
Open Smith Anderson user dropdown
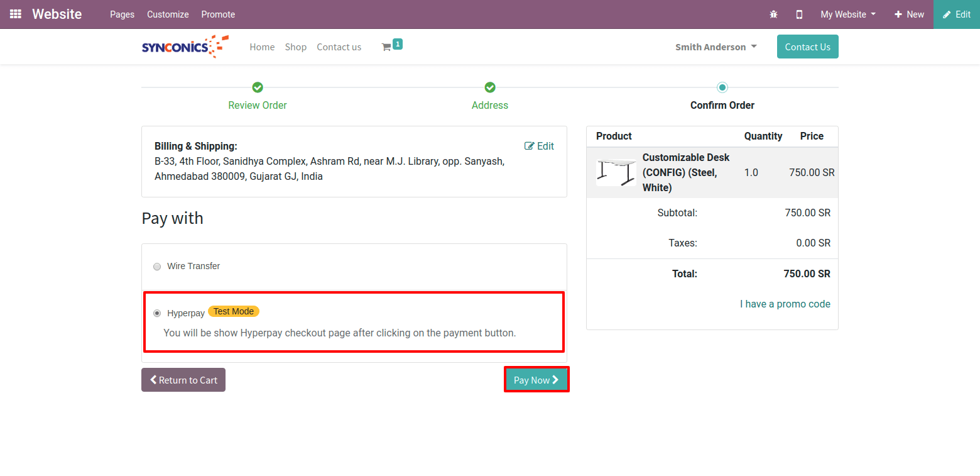tap(716, 47)
